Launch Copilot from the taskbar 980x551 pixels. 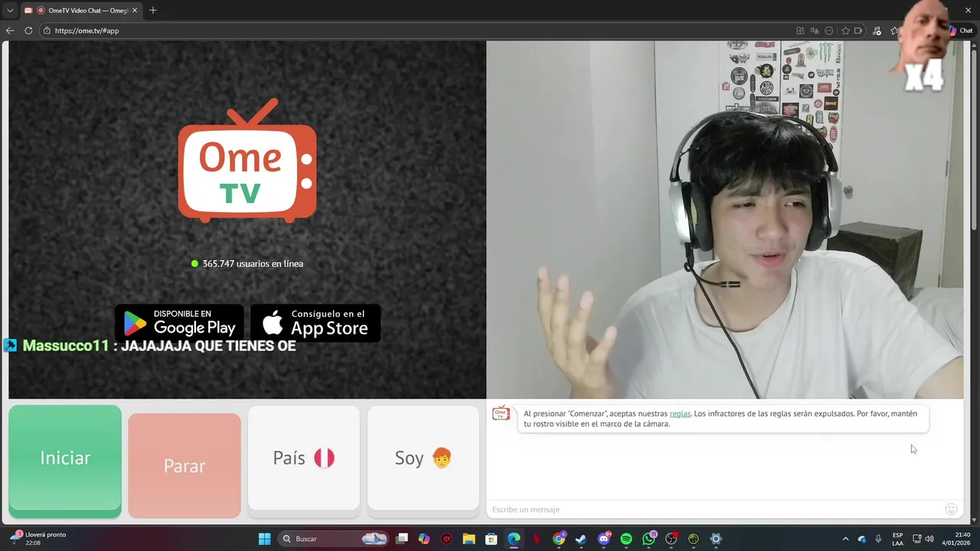(424, 539)
